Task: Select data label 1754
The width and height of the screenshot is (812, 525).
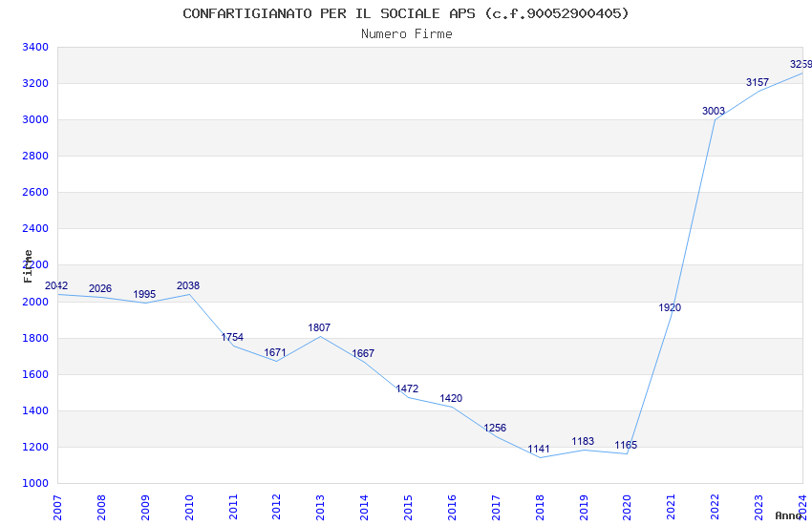Action: 232,337
